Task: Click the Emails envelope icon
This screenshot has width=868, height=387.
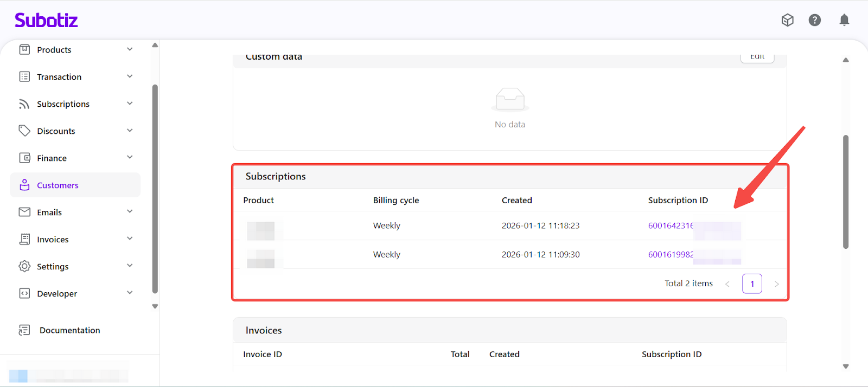Action: click(24, 212)
